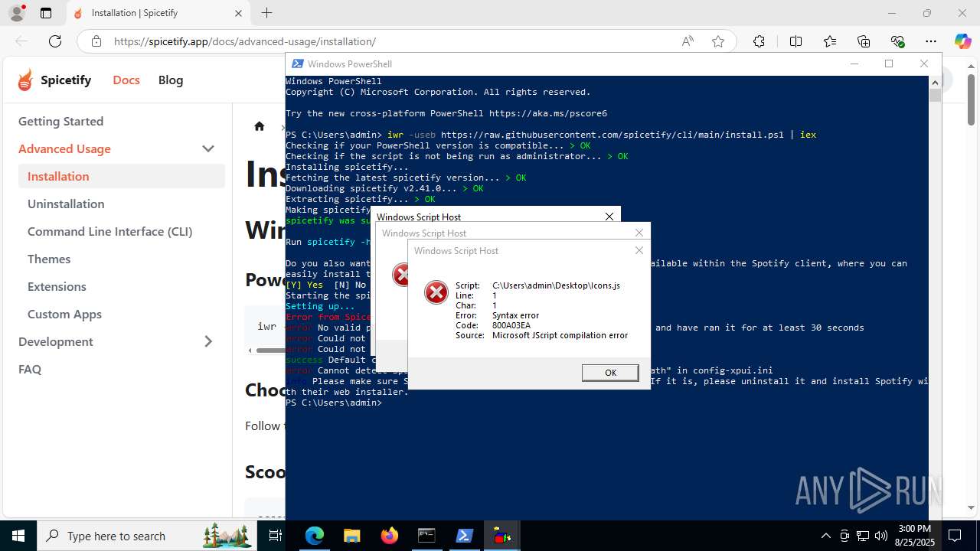Image resolution: width=980 pixels, height=551 pixels.
Task: Show hidden system tray icons
Action: 825,536
